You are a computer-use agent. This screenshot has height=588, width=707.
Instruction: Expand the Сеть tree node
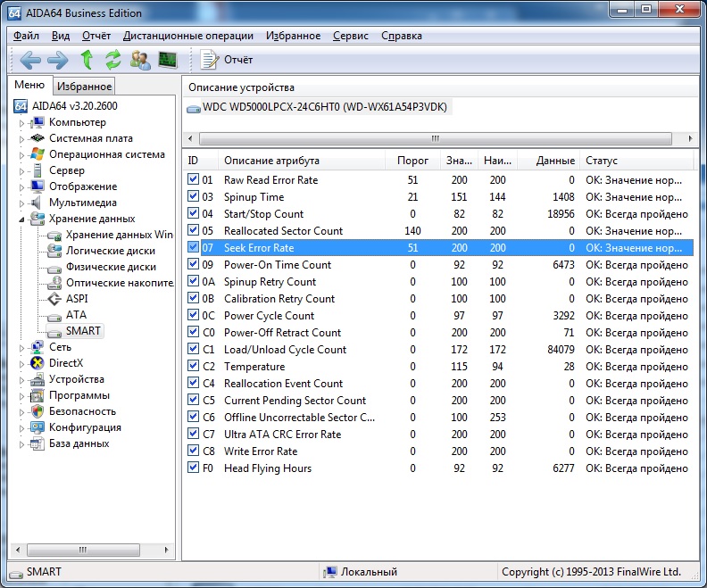click(x=22, y=347)
